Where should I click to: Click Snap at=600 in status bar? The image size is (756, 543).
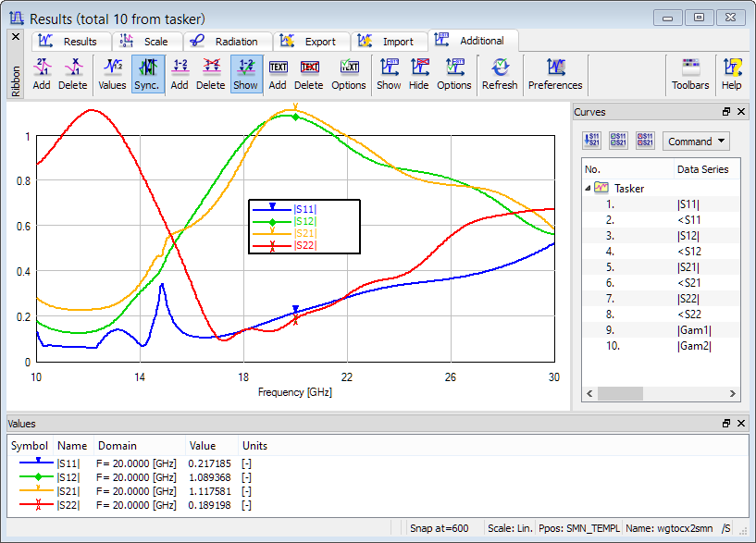(x=440, y=528)
